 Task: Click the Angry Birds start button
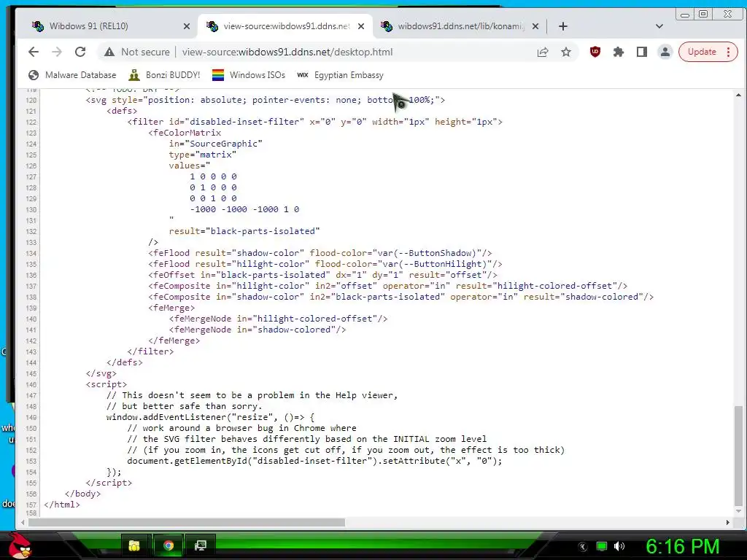pos(18,545)
